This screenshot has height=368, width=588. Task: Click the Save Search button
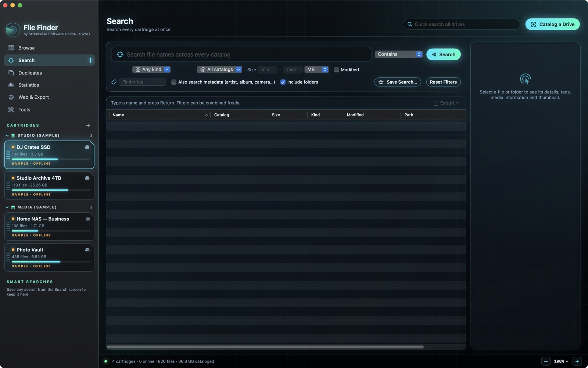coord(398,82)
